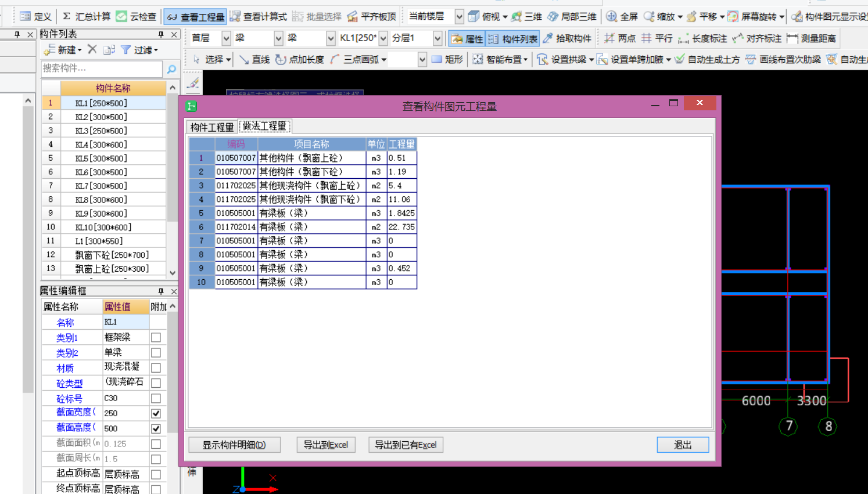Choose 点加长度 point-plus-length tool
The height and width of the screenshot is (494, 868).
point(299,59)
